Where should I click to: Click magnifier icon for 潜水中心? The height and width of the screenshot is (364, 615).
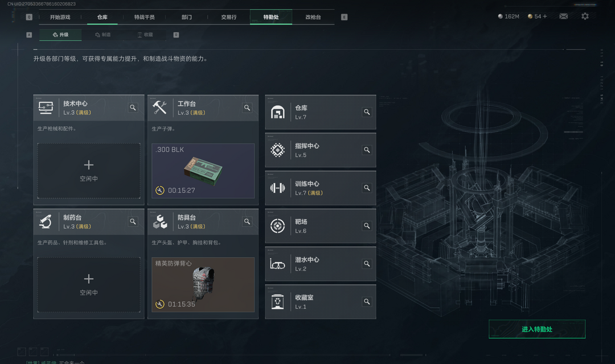pos(367,264)
